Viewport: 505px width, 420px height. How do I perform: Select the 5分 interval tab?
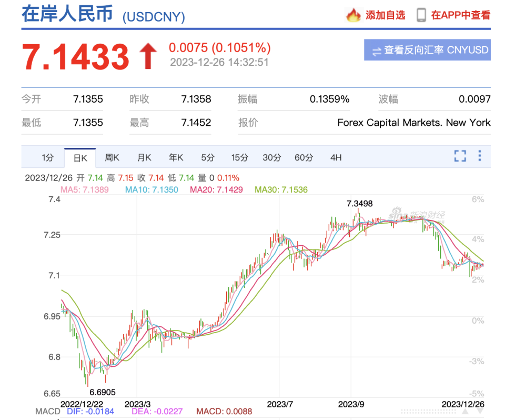tap(207, 157)
